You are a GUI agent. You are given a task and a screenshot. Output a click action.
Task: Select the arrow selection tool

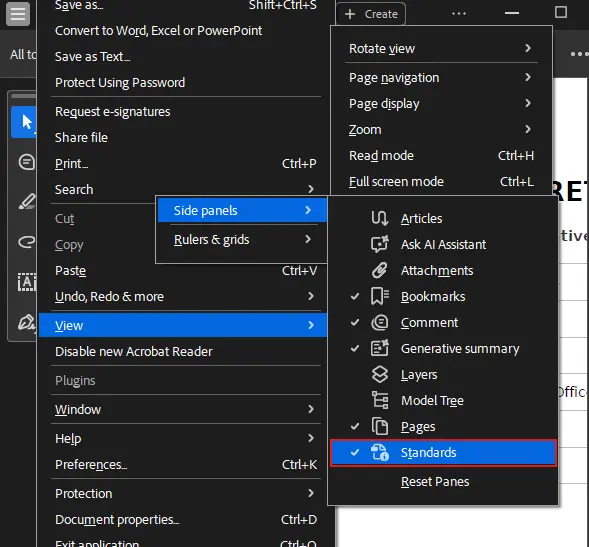(x=25, y=122)
